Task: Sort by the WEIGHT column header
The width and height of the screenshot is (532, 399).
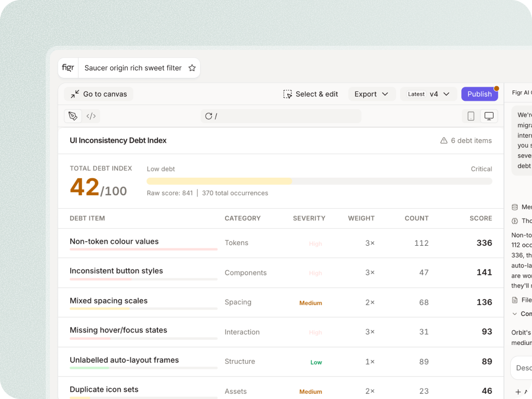Action: (x=362, y=218)
